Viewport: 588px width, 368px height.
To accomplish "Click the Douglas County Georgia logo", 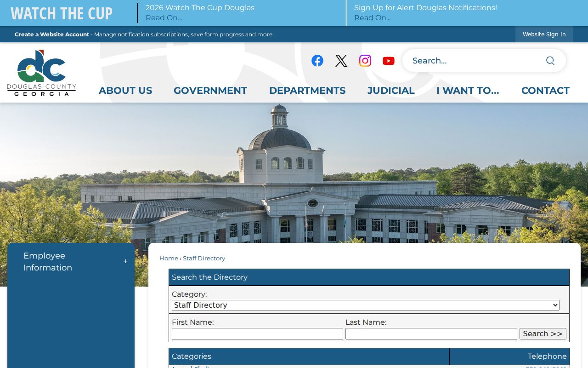I will (41, 73).
